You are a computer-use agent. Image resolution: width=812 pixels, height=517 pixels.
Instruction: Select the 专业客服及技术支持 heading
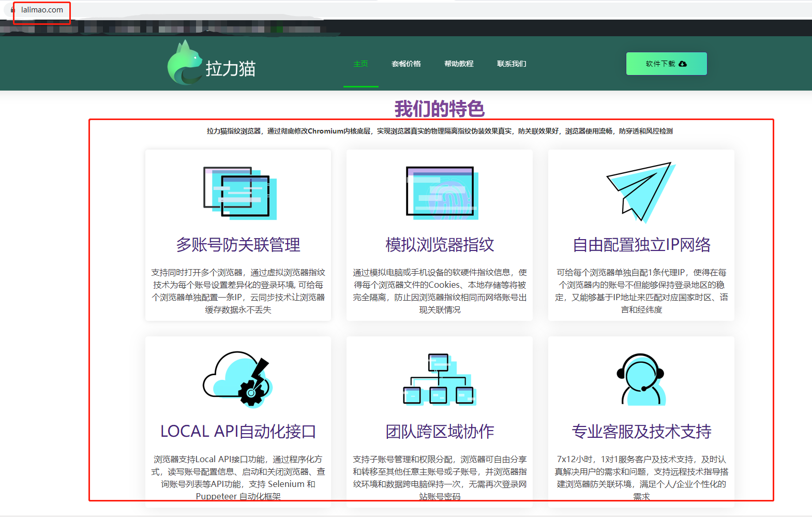click(x=641, y=432)
